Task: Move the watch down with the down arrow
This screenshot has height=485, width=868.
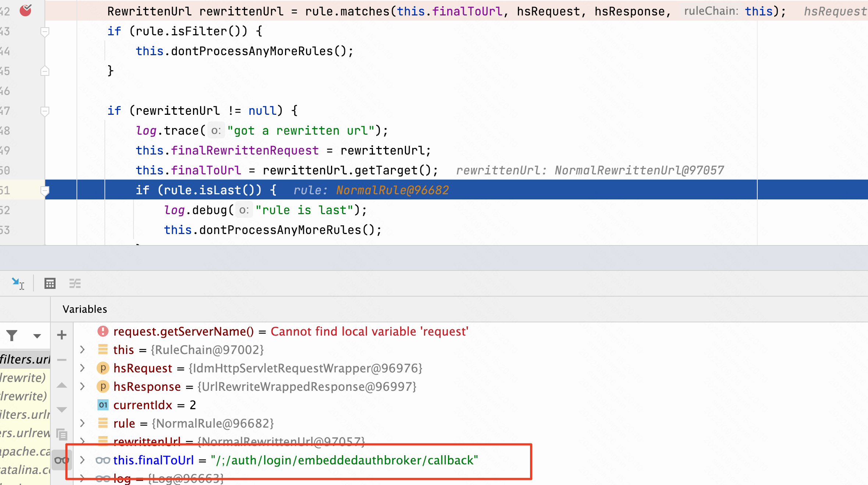Action: (62, 410)
